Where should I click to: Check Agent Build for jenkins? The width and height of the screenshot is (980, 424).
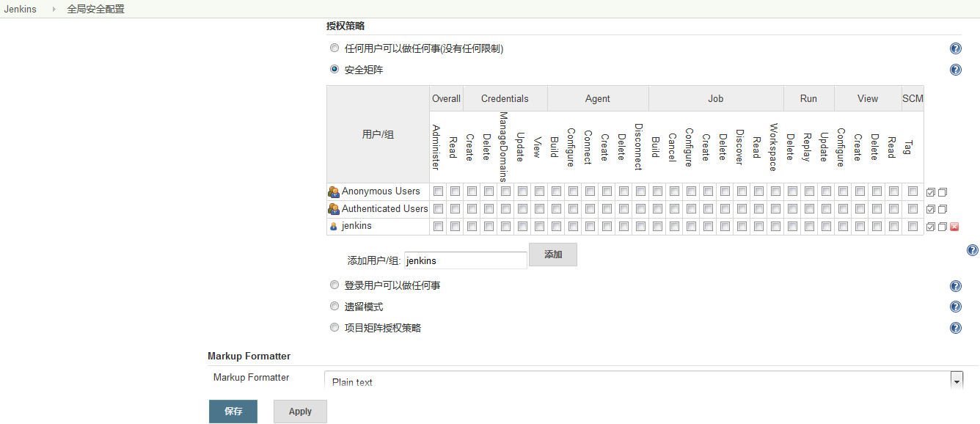[x=556, y=226]
